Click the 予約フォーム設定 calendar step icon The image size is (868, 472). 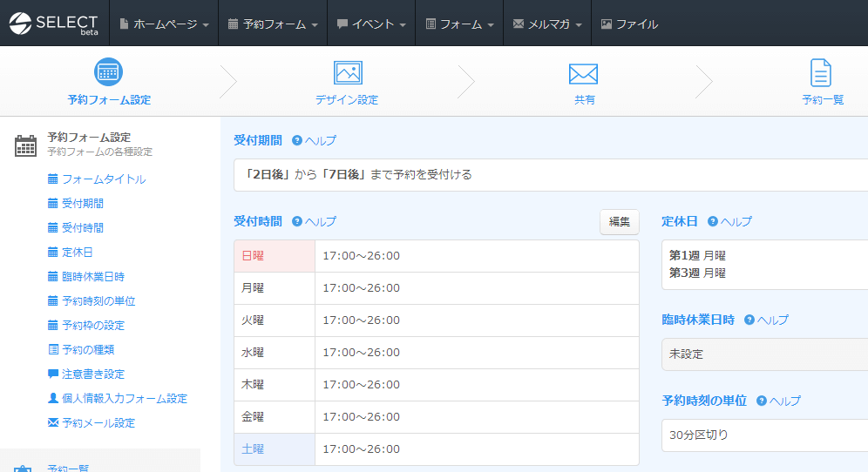(109, 72)
